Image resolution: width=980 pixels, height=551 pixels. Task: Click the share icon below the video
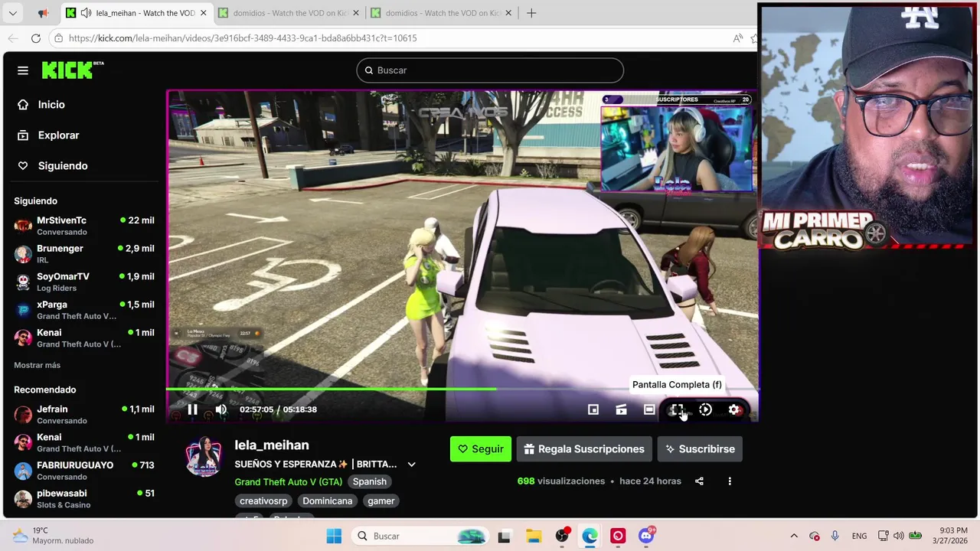(699, 481)
